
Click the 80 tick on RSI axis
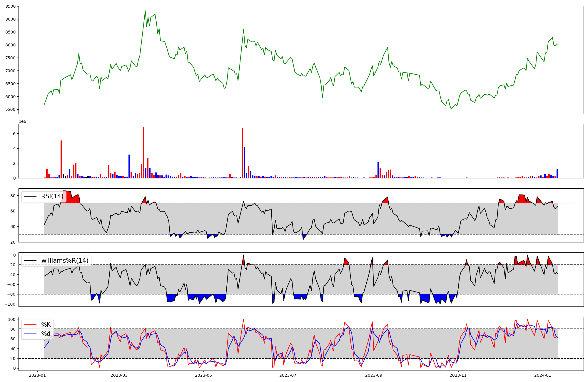tap(13, 195)
